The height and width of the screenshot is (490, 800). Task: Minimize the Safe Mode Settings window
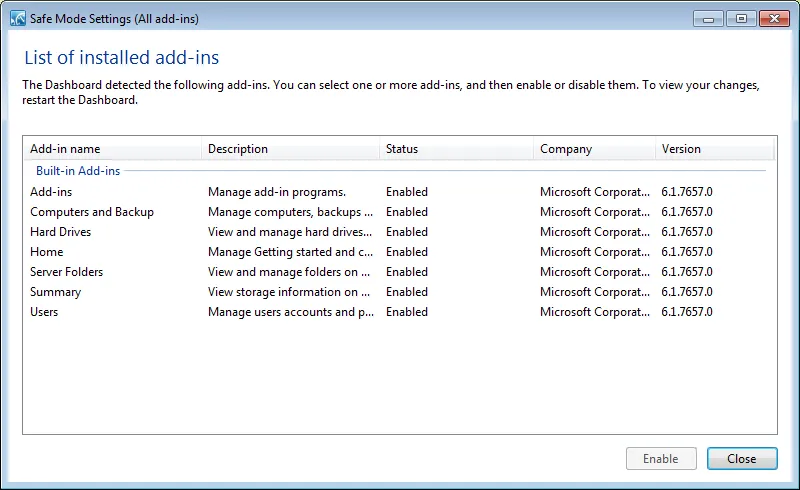[x=708, y=19]
